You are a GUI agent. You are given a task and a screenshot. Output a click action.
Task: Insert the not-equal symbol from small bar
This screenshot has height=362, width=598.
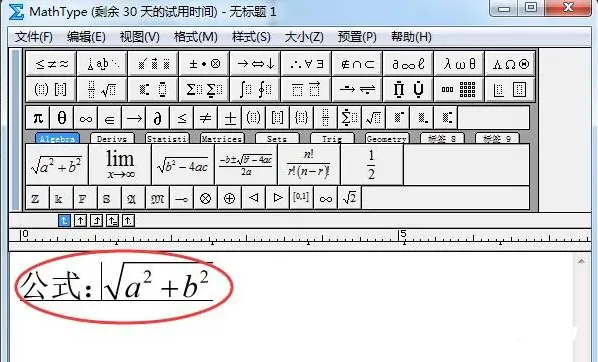[206, 118]
